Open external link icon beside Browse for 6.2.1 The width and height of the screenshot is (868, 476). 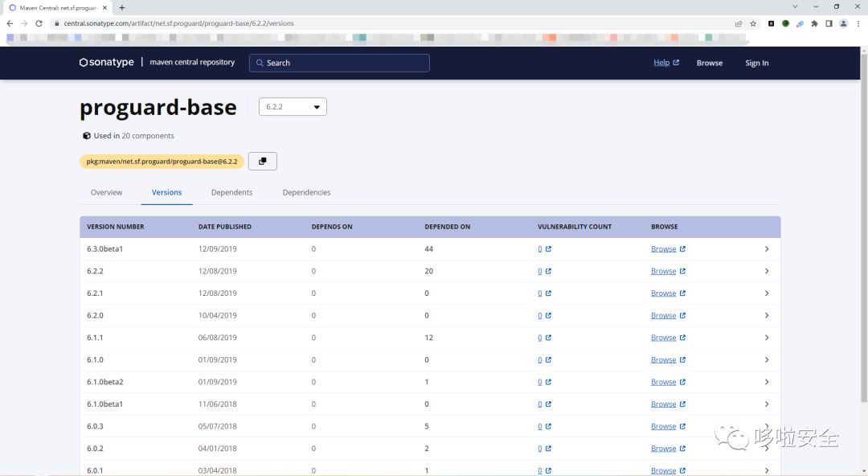pos(682,293)
